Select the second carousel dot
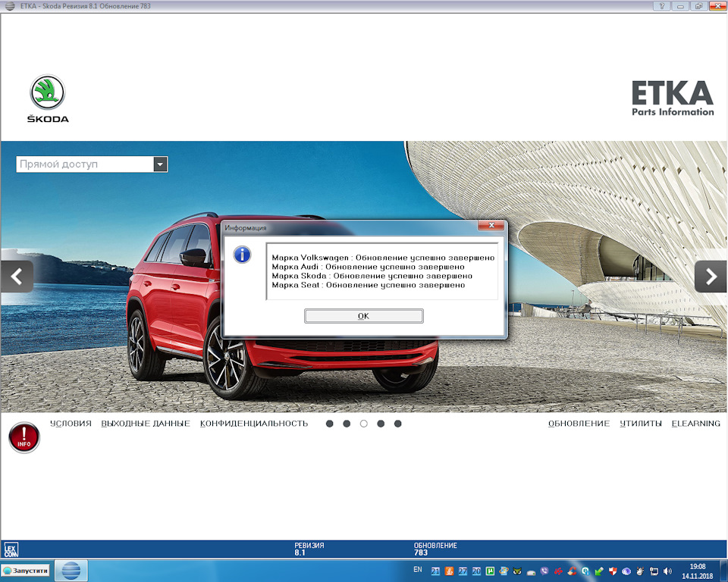This screenshot has width=728, height=582. pyautogui.click(x=347, y=424)
